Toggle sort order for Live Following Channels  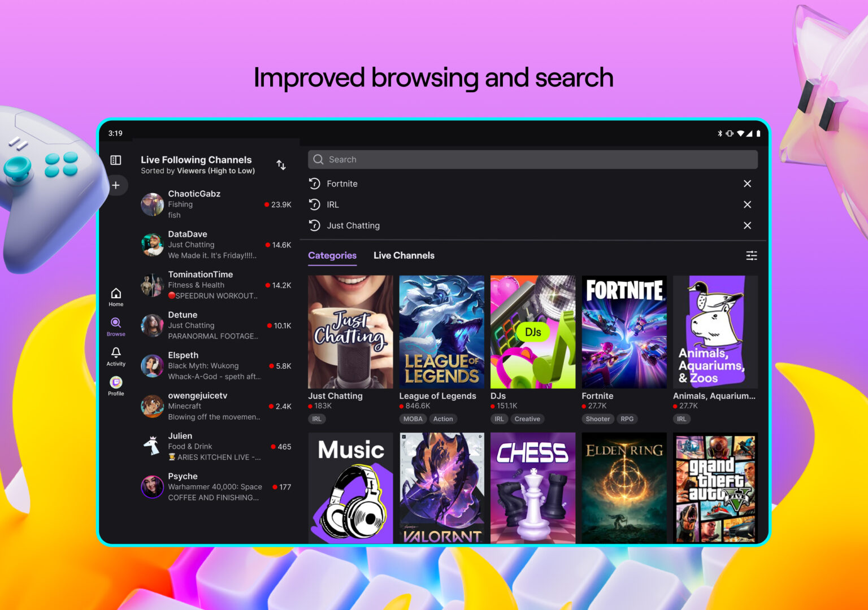click(x=281, y=164)
